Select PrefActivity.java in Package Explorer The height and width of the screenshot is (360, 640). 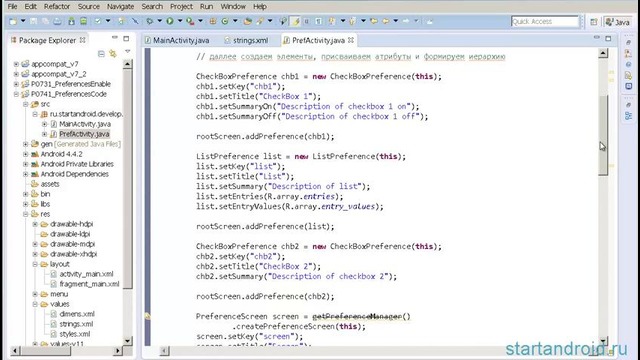click(84, 134)
